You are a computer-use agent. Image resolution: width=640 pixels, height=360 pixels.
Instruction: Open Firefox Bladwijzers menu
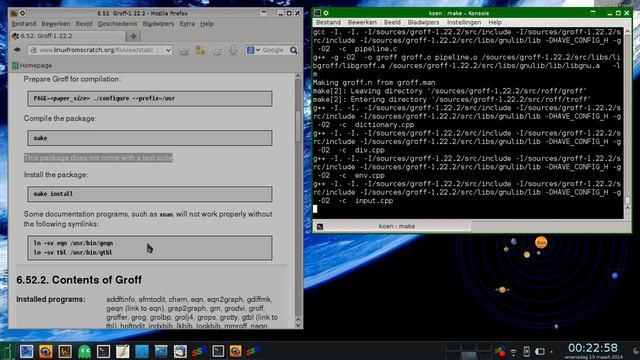(x=158, y=24)
